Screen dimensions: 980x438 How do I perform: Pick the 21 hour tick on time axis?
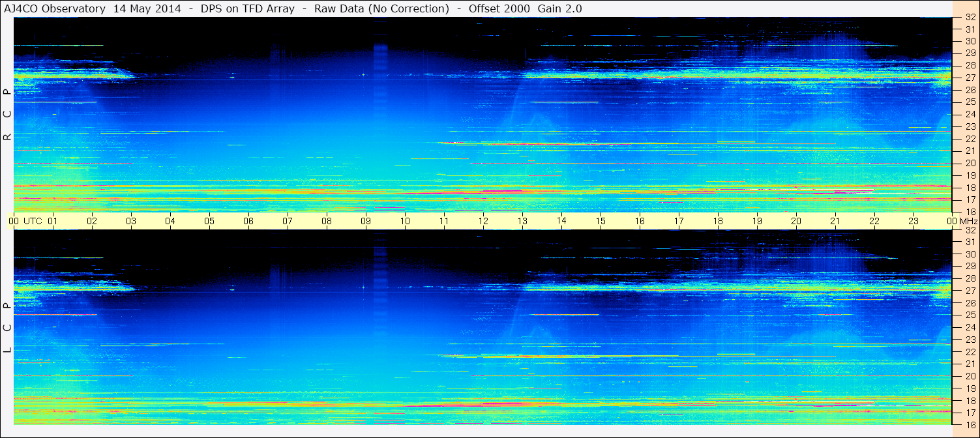point(835,221)
